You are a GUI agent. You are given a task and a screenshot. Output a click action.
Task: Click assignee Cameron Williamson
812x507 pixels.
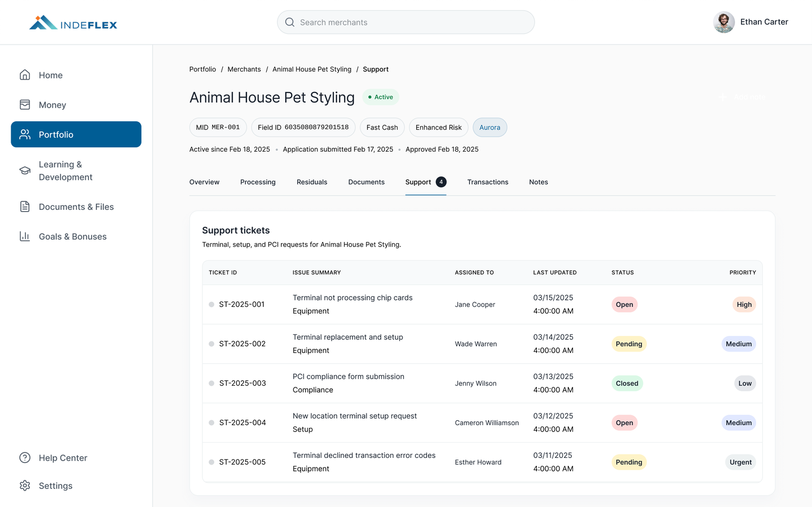487,423
